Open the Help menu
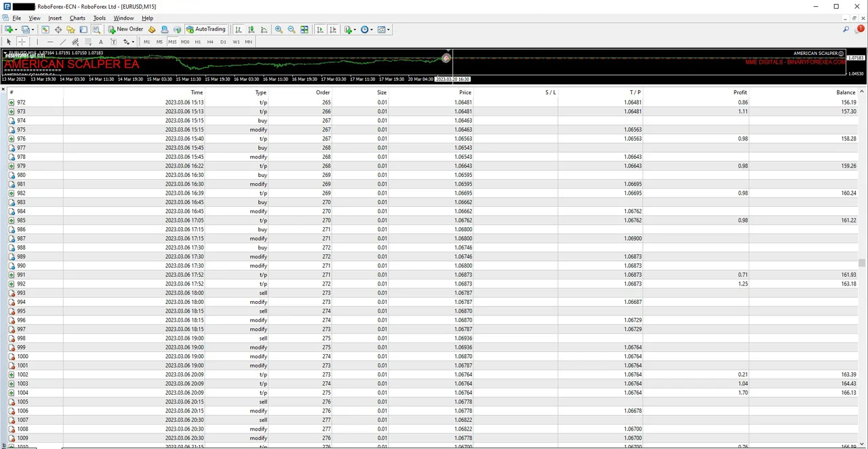 (147, 18)
